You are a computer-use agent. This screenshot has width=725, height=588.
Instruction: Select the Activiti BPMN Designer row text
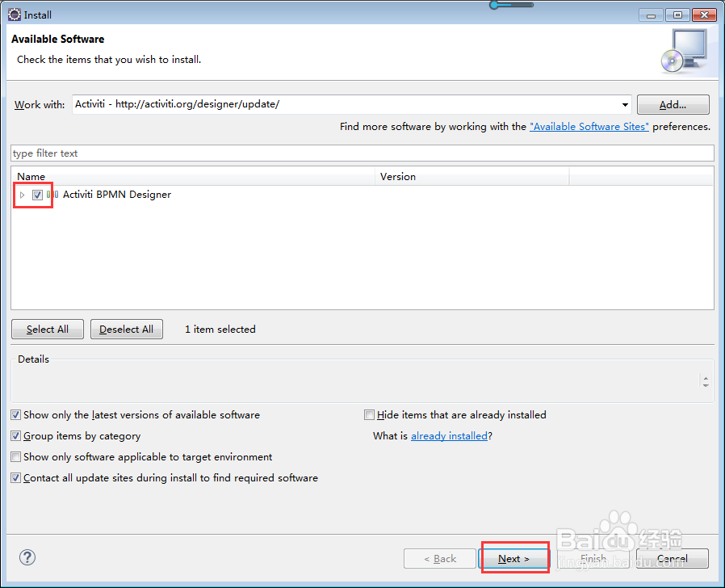pos(116,195)
